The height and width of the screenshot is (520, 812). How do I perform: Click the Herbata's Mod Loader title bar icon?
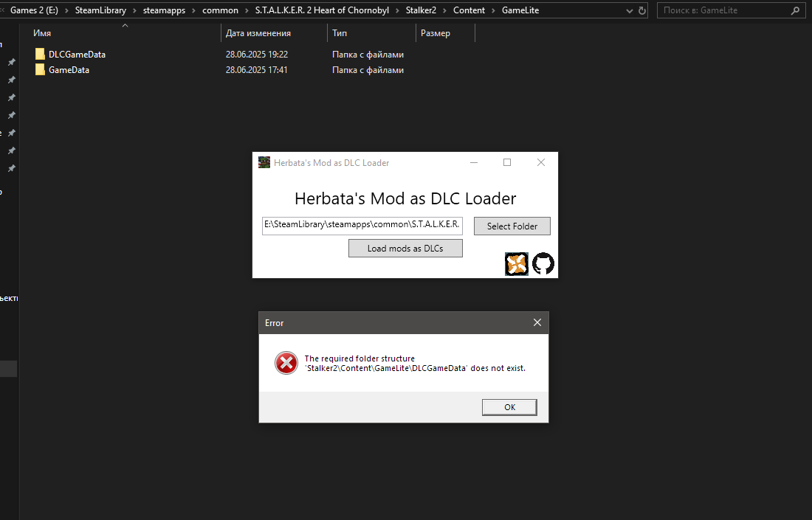coord(264,162)
